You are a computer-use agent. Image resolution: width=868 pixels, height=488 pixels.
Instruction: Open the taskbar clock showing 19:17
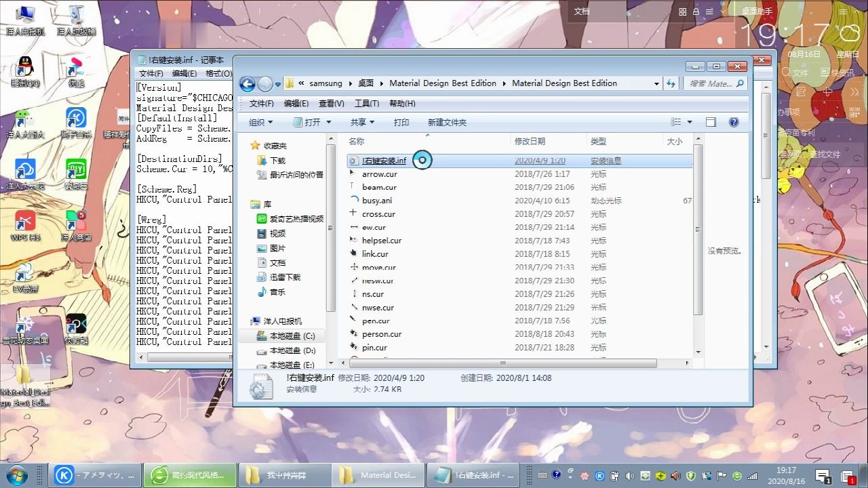(786, 474)
